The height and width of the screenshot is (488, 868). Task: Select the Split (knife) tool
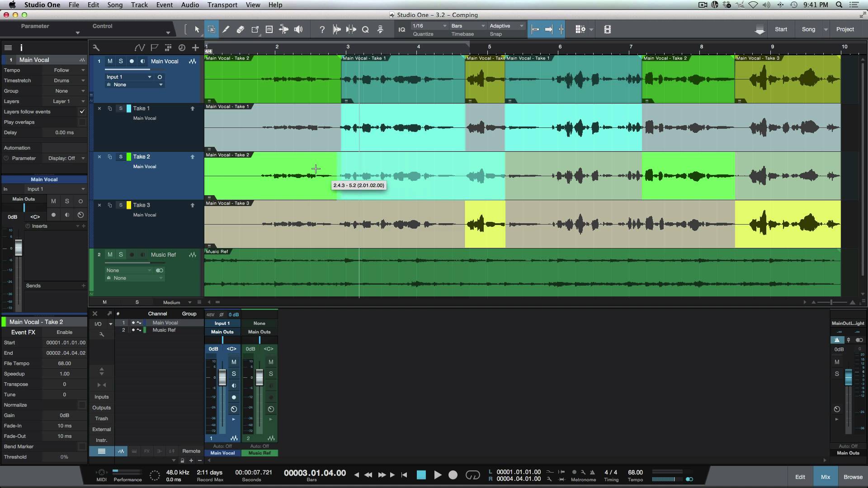click(226, 29)
